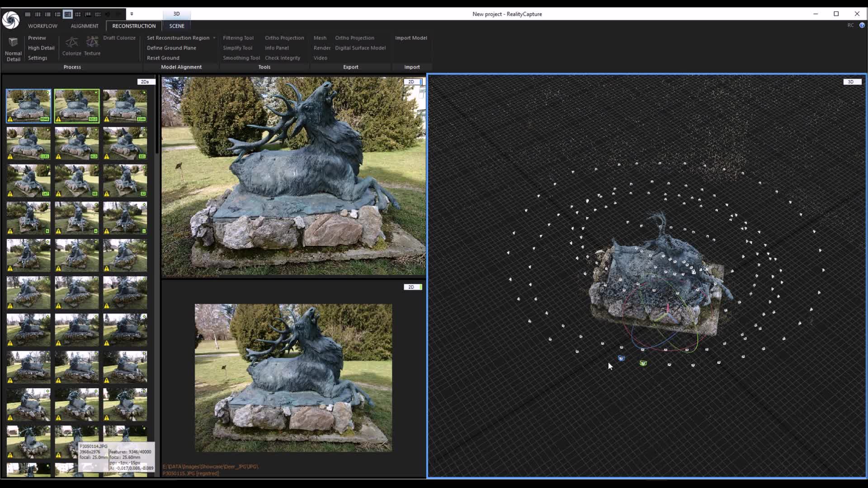Open the RealityCapture application logo menu
This screenshot has width=868, height=488.
[10, 19]
